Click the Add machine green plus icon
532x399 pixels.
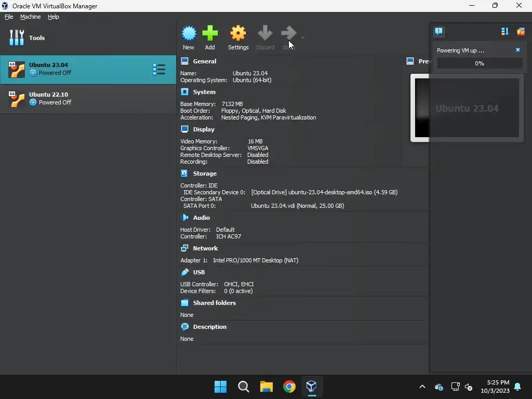tap(210, 33)
